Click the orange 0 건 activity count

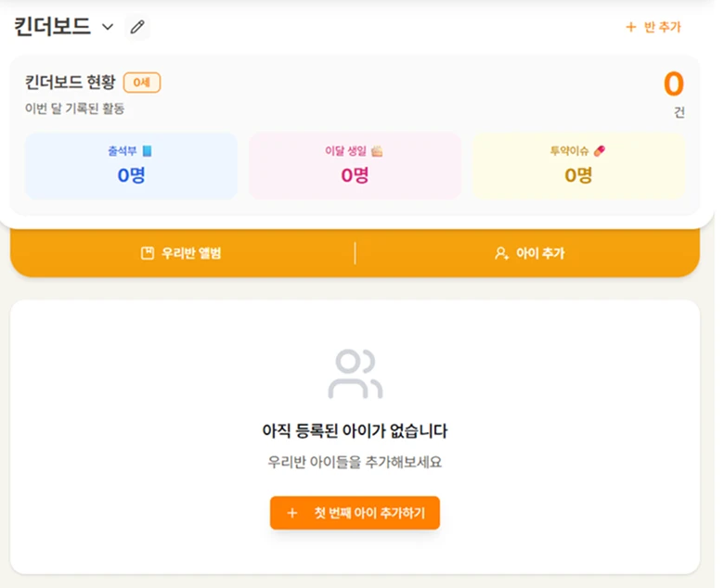click(673, 85)
